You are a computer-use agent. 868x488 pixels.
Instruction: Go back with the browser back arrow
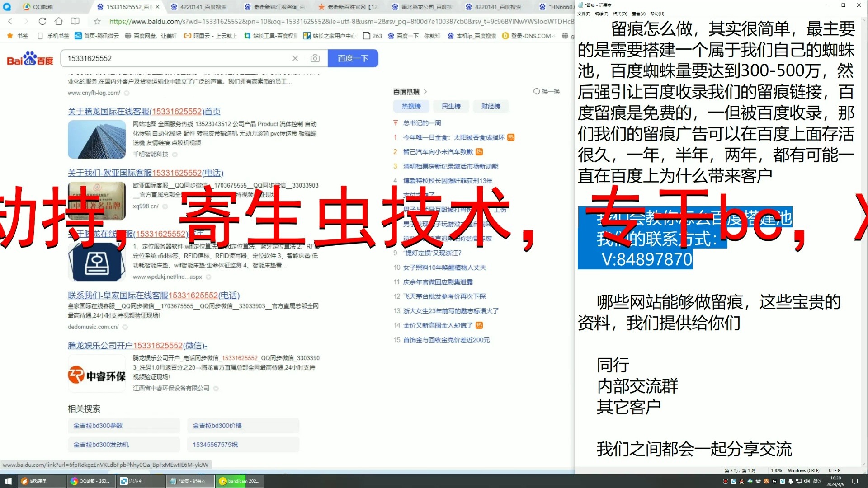pyautogui.click(x=10, y=21)
